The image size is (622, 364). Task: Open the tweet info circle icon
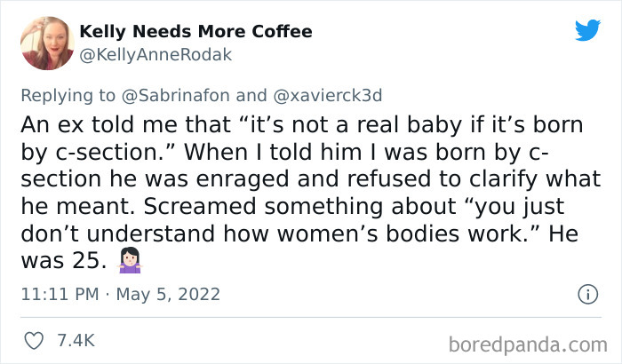(x=586, y=294)
